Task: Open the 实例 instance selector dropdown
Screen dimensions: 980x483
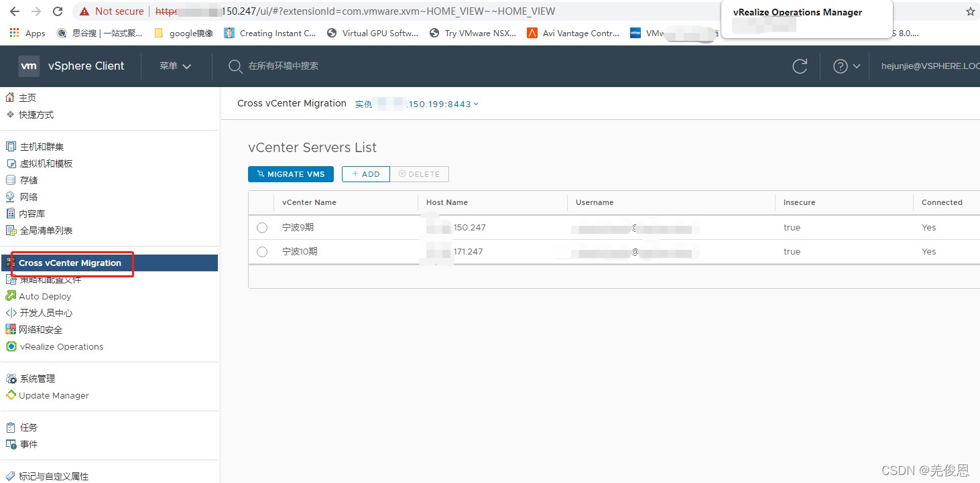Action: pos(417,104)
